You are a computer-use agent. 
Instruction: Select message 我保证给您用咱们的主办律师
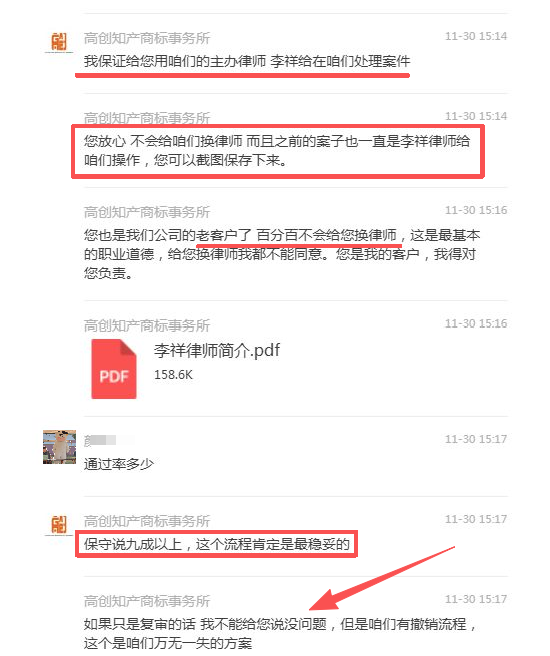point(247,62)
